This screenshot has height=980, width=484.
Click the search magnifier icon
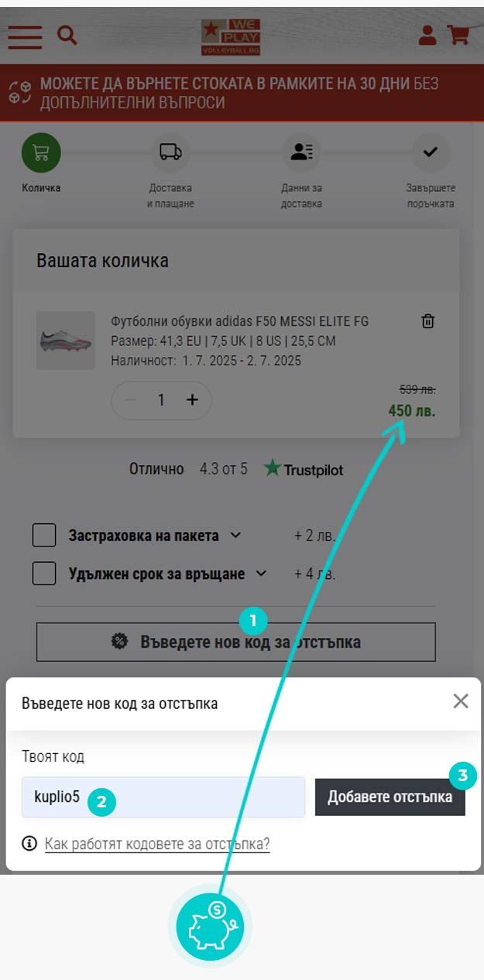tap(67, 35)
